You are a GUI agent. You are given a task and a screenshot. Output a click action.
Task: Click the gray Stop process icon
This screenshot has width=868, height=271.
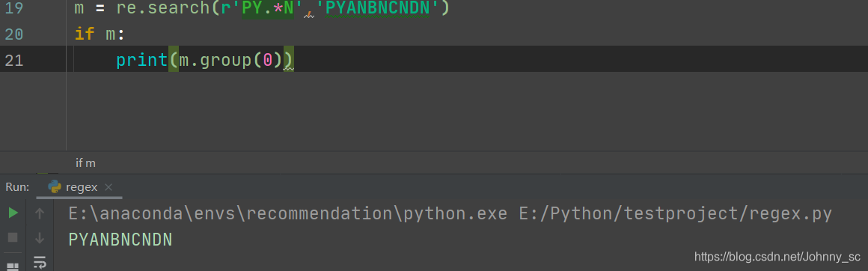tap(13, 238)
